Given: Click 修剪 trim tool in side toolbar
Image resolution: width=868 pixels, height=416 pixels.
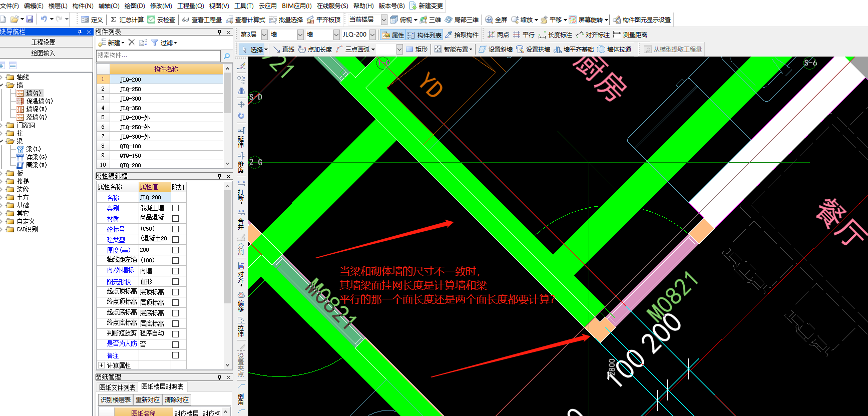Looking at the screenshot, I should click(x=241, y=162).
